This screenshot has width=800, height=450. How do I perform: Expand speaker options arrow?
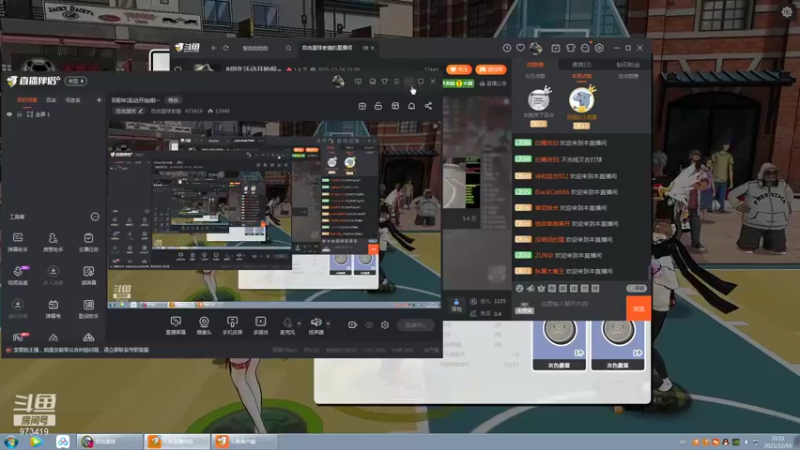[328, 323]
